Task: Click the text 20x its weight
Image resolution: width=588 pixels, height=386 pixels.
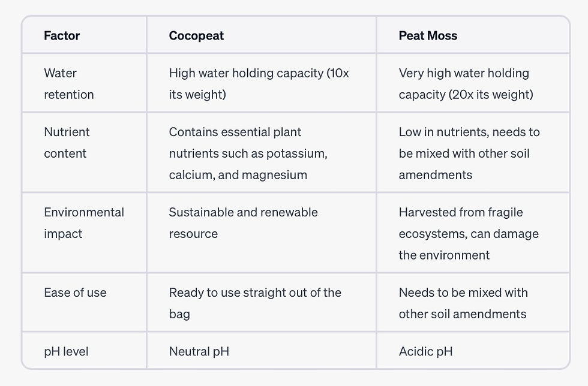Action: pos(491,95)
